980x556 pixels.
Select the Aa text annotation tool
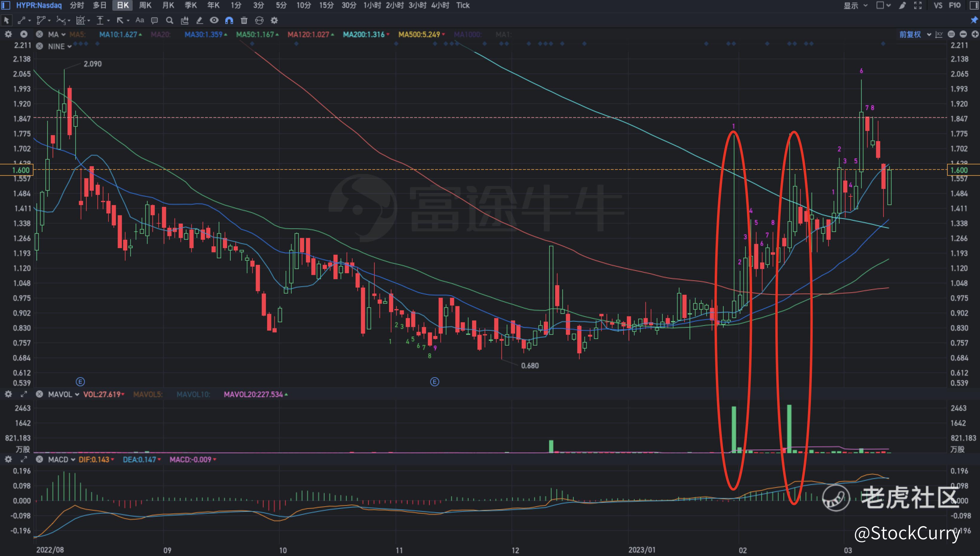140,20
